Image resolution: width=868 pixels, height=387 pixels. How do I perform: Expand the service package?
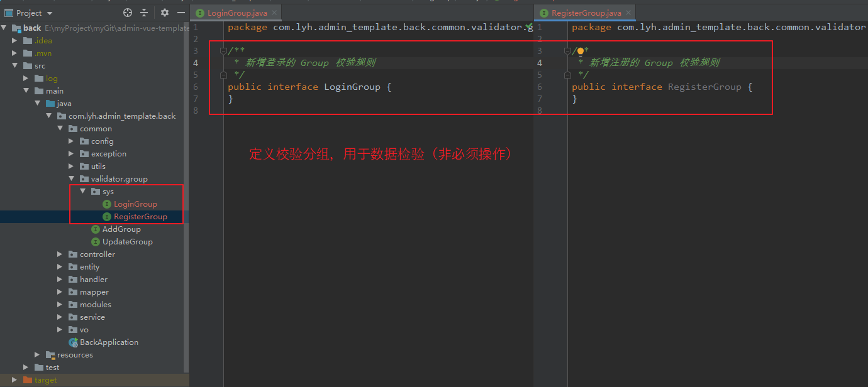[60, 317]
